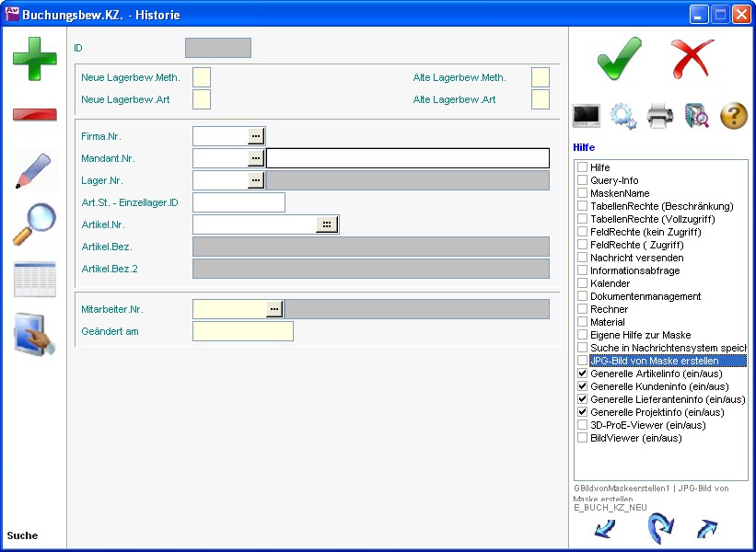Open lookup button beside Artikel.Nr. field

(x=327, y=224)
